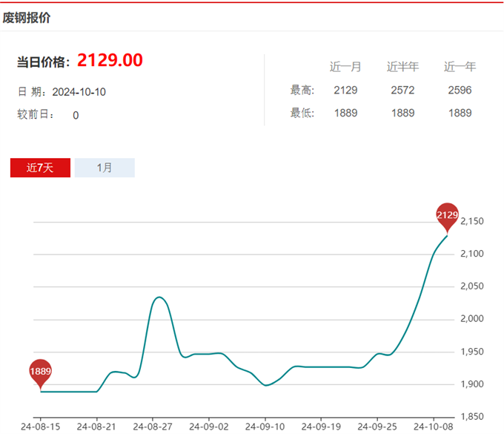Click the 24-08-21 x-axis date label
This screenshot has width=504, height=434.
(96, 427)
